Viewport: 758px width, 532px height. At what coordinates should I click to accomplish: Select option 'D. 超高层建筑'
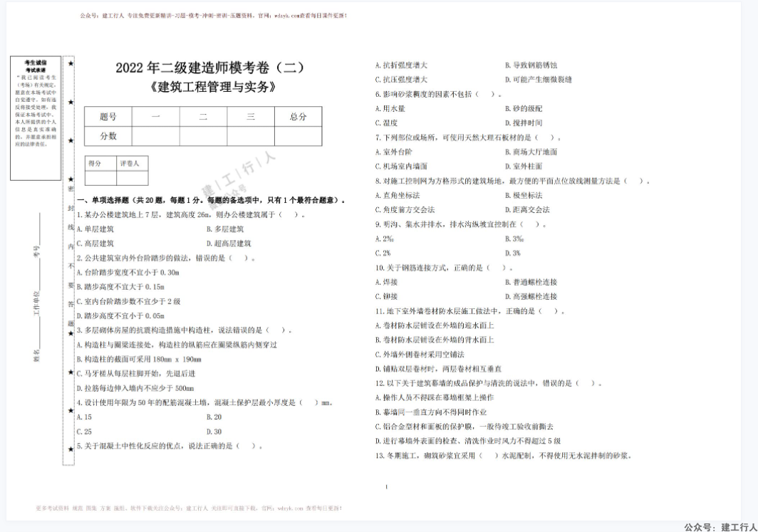click(229, 244)
